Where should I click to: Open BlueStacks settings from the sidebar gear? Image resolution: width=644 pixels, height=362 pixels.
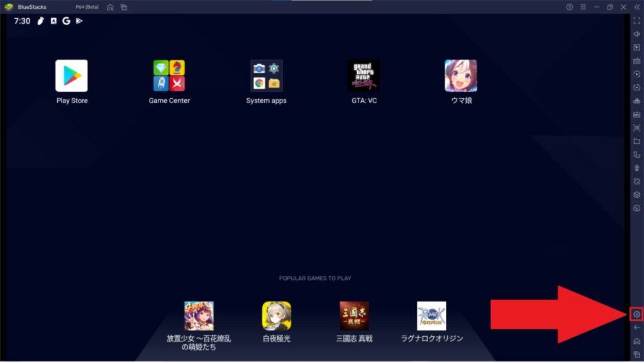[x=636, y=313]
